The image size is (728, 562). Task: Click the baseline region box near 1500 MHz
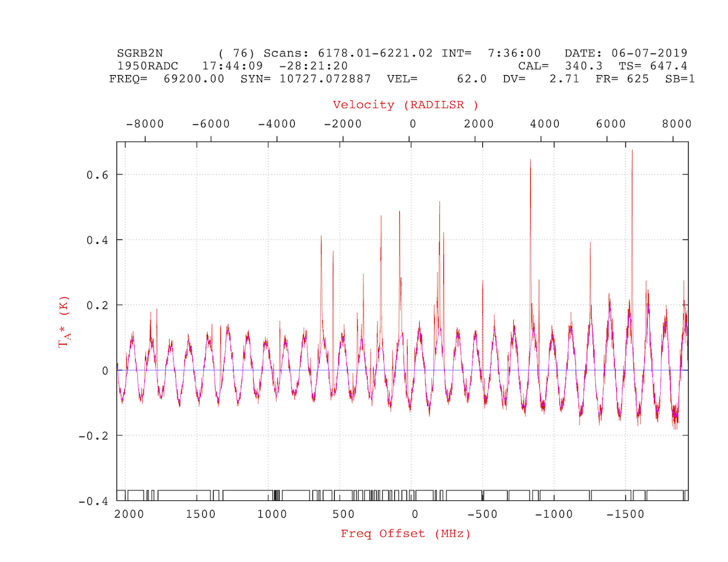[184, 495]
